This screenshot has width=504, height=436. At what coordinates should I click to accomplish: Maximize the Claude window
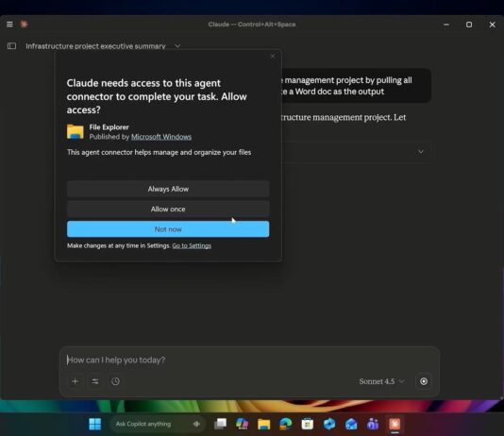tap(469, 25)
